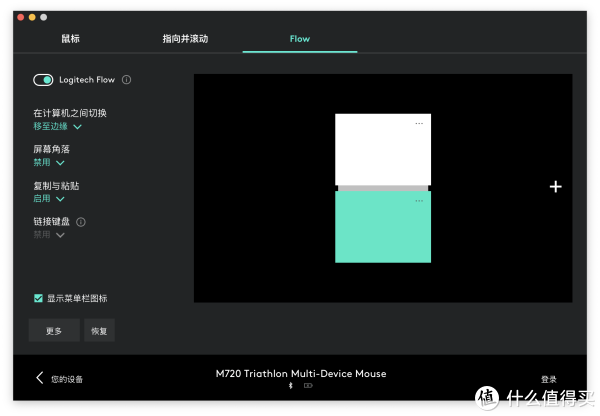Click the plus icon to add a computer
Image resolution: width=600 pixels, height=416 pixels.
point(556,187)
